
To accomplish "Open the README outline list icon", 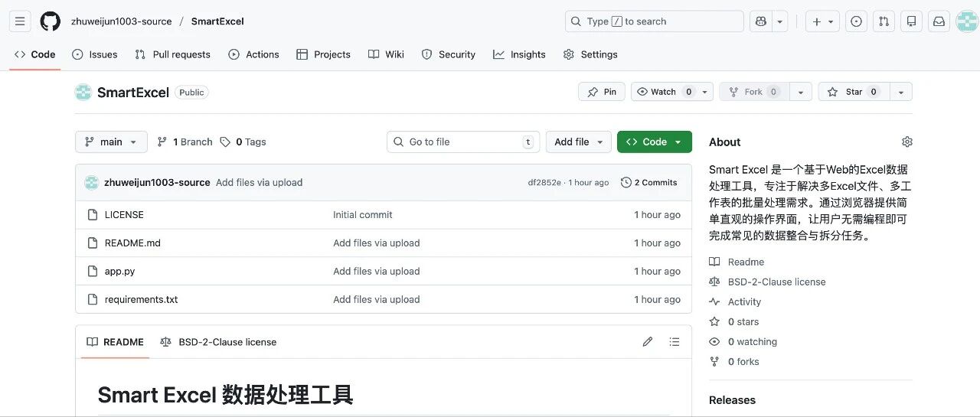I will 675,342.
